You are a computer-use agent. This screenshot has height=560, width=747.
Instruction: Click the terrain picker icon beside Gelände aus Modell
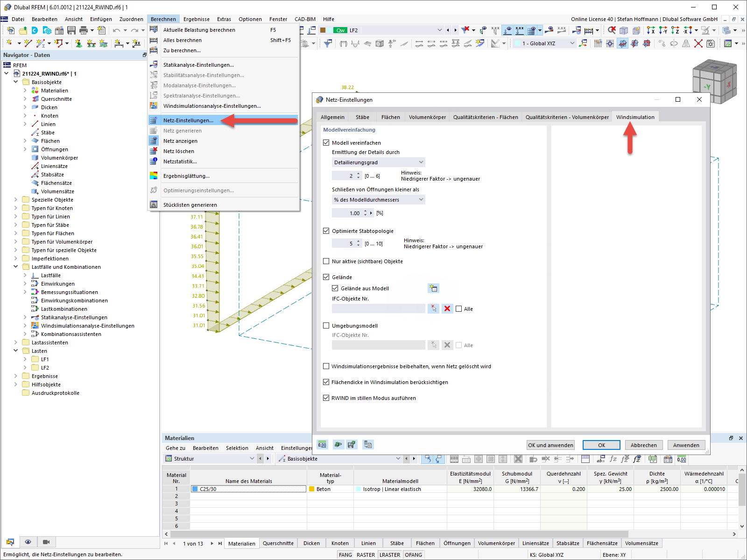[433, 288]
